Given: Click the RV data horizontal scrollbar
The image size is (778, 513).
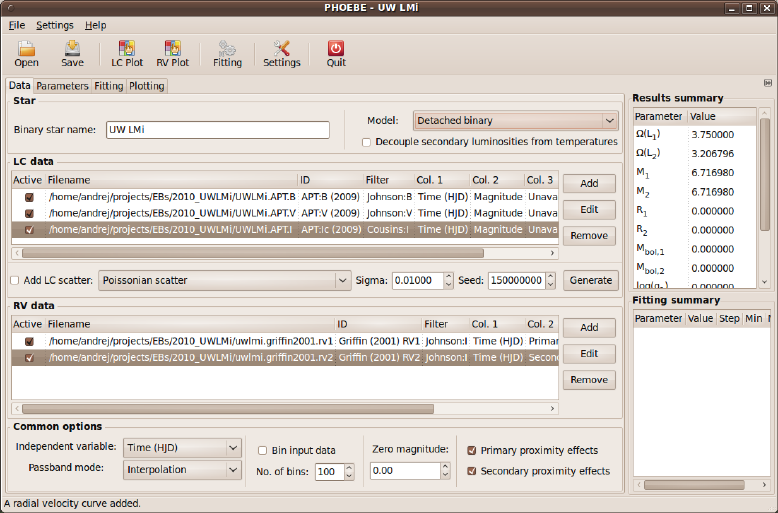Looking at the screenshot, I should coord(228,408).
